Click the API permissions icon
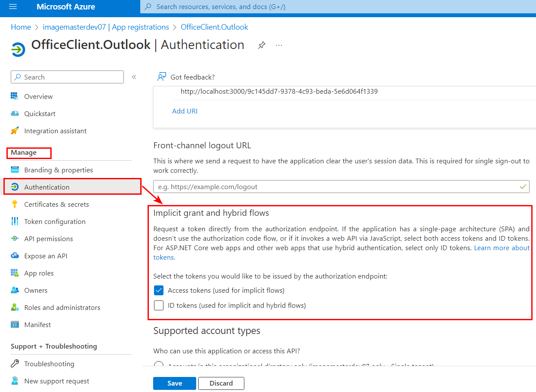This screenshot has width=536, height=392. [15, 239]
